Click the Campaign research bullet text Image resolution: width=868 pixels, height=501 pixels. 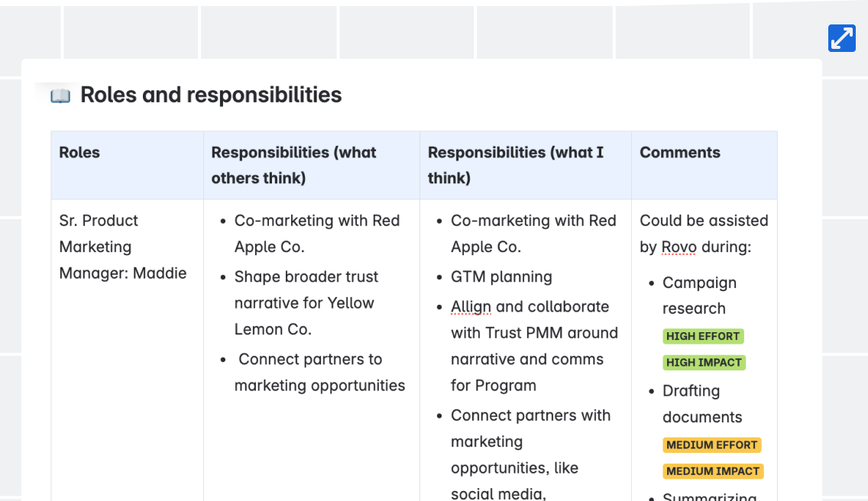[x=700, y=296]
